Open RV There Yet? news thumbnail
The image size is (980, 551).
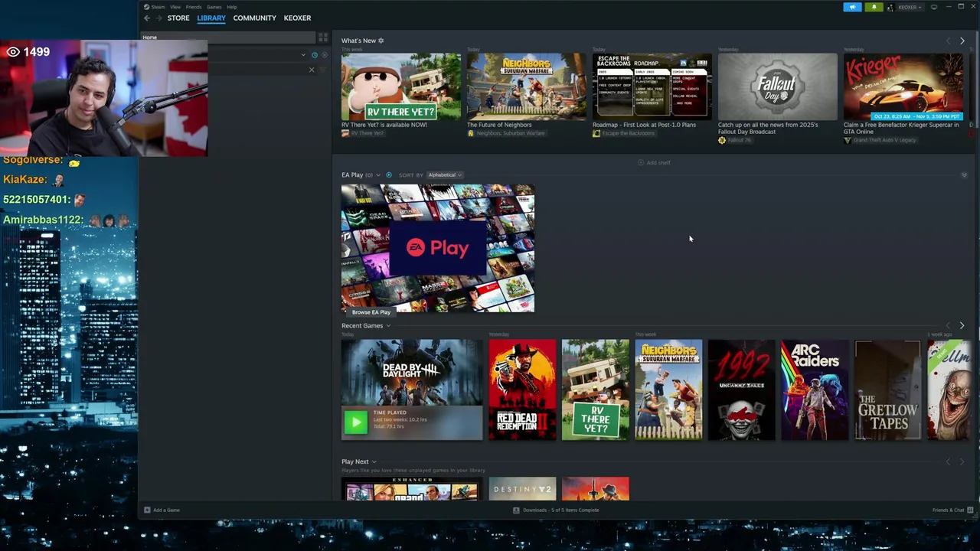401,86
